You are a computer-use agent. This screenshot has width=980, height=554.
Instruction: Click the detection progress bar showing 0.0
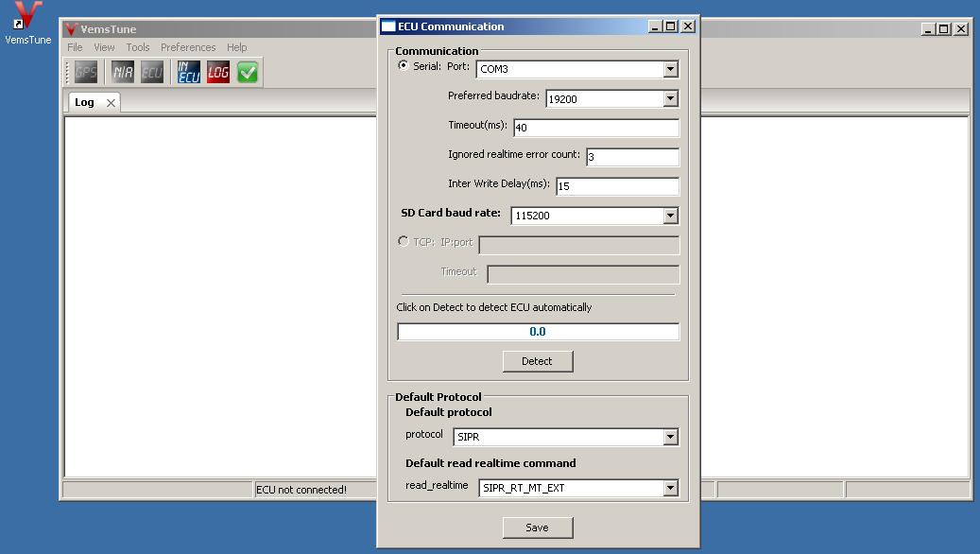pyautogui.click(x=538, y=332)
